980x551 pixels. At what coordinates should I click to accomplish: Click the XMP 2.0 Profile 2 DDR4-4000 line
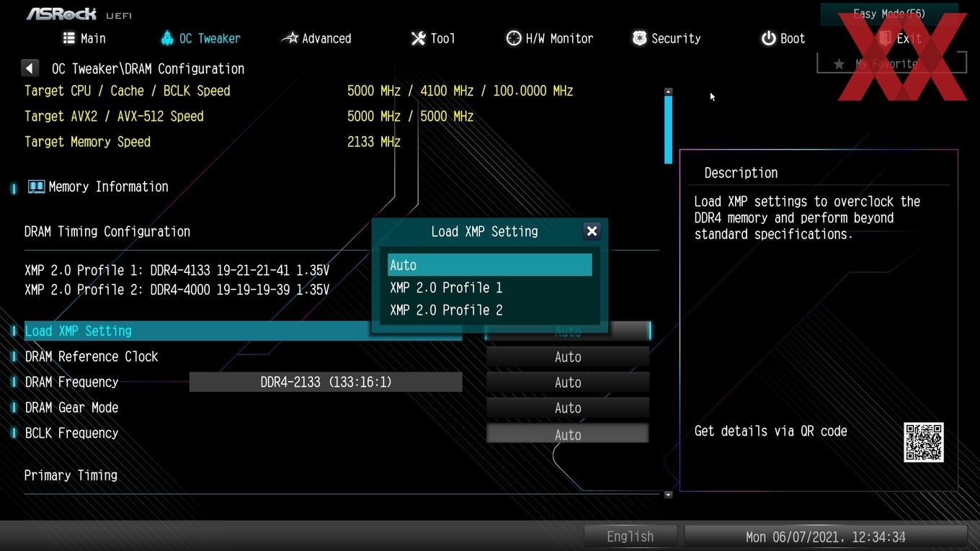177,290
